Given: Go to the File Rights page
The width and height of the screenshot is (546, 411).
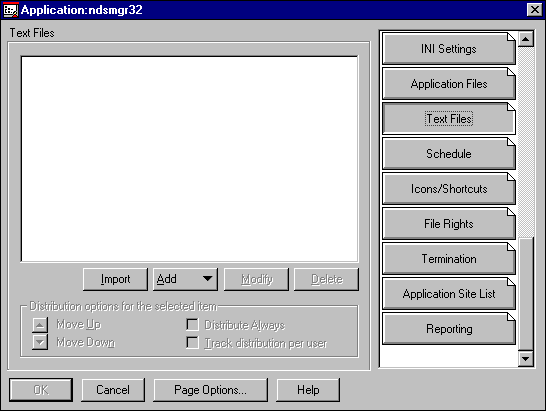Looking at the screenshot, I should (x=448, y=224).
